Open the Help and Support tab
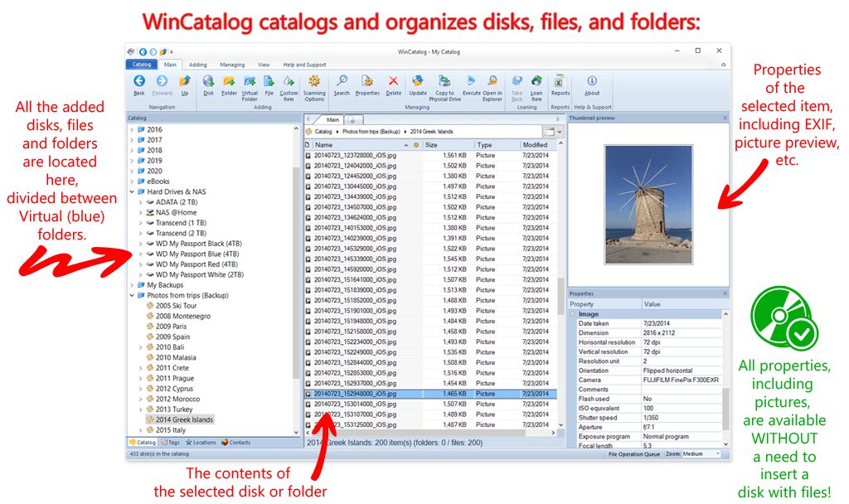Image resolution: width=849 pixels, height=504 pixels. pyautogui.click(x=303, y=65)
